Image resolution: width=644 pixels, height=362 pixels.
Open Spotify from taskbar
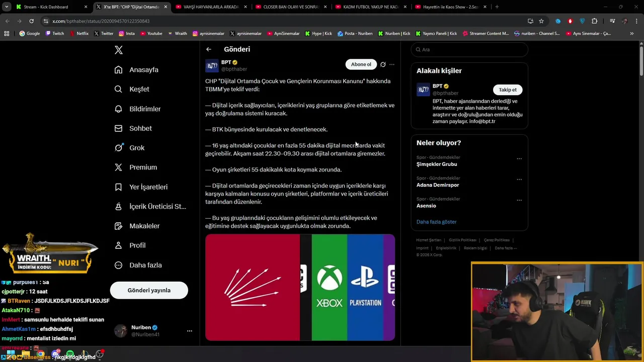pos(70,354)
